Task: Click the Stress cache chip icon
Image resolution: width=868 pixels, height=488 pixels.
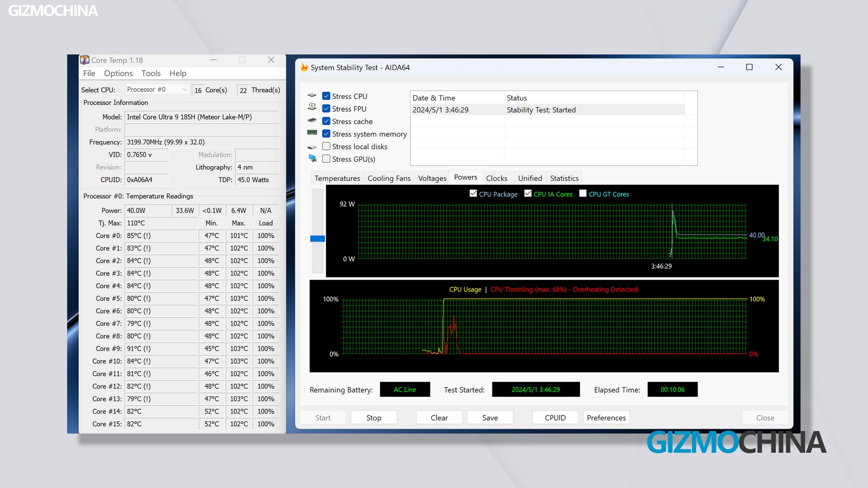Action: (312, 121)
